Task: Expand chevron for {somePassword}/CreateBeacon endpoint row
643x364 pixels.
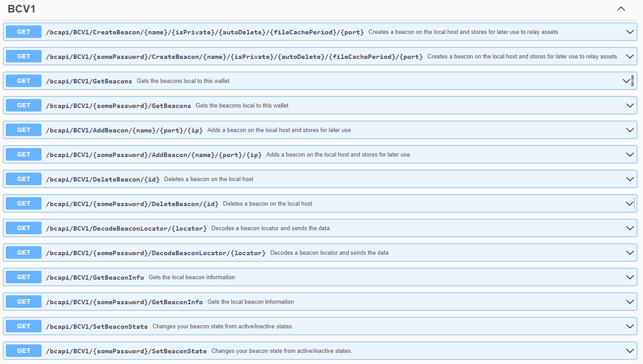Action: pyautogui.click(x=630, y=57)
